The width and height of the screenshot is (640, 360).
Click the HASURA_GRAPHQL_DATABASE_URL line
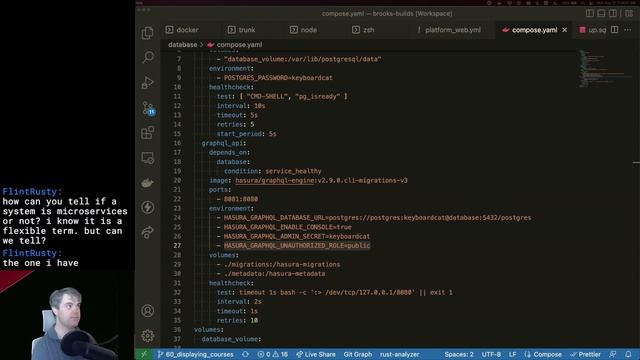(x=377, y=218)
